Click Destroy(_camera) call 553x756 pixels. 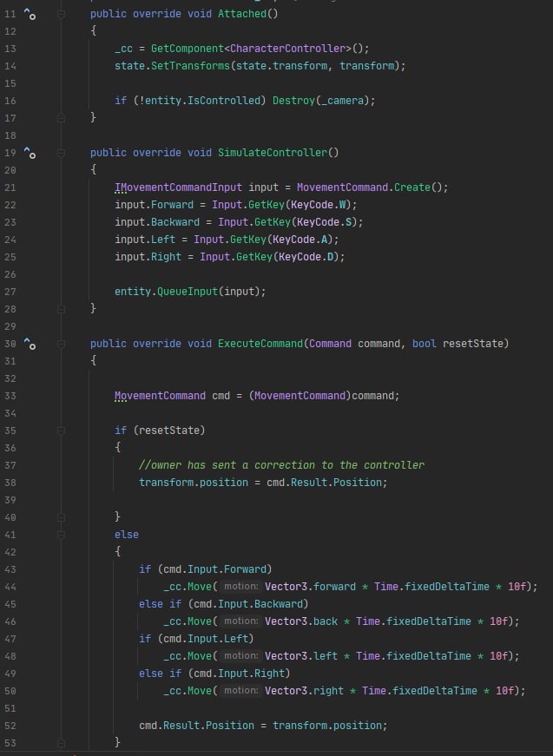coord(324,101)
